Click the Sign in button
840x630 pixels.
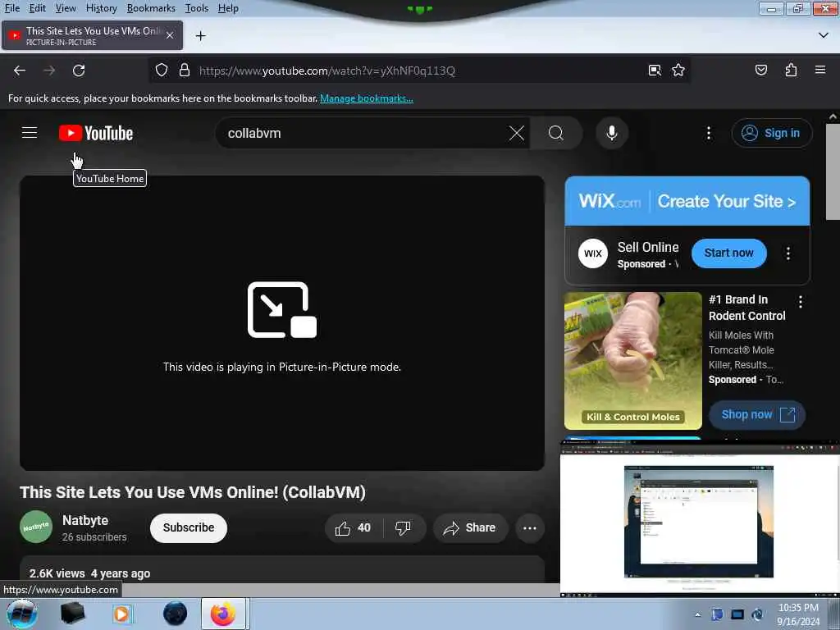point(771,133)
